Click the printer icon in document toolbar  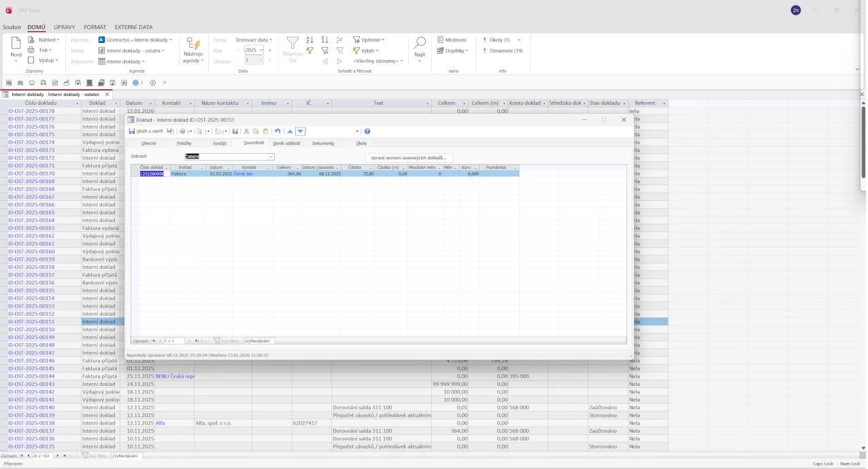coord(182,131)
